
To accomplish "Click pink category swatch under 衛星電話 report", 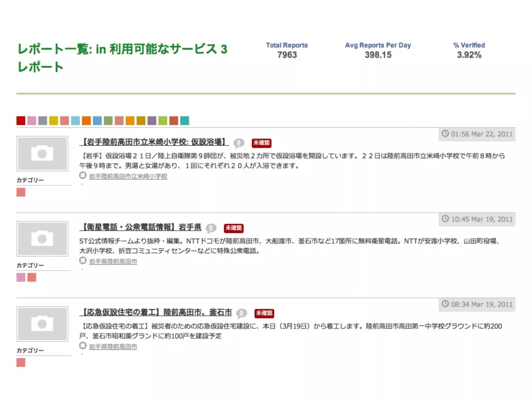I will tap(21, 277).
